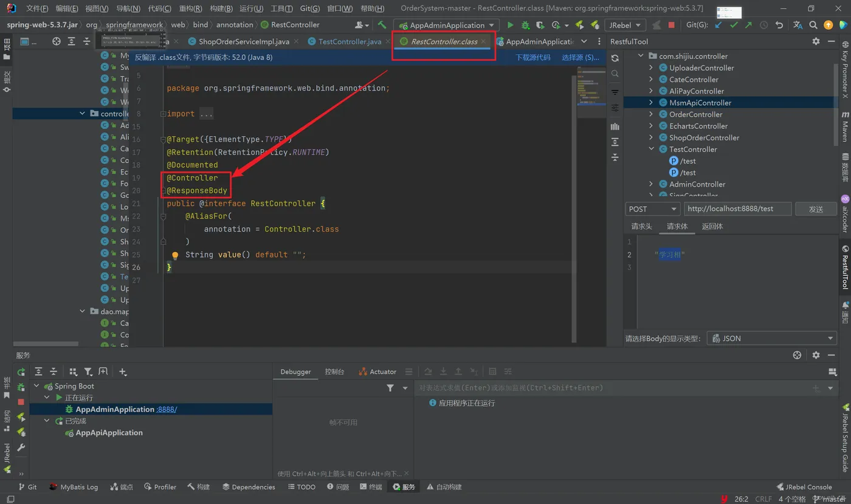The image size is (851, 504).
Task: Click the request URL input field
Action: pyautogui.click(x=738, y=209)
